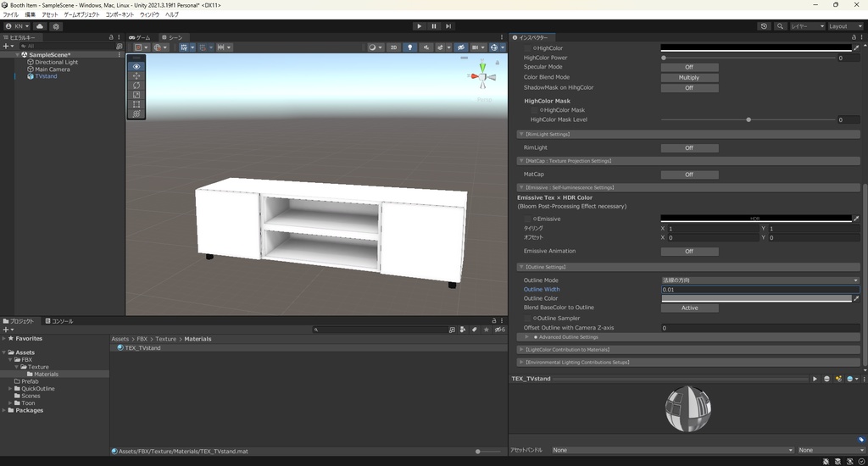Viewport: 868px width, 466px height.
Task: Open the KN account dropdown
Action: point(17,26)
